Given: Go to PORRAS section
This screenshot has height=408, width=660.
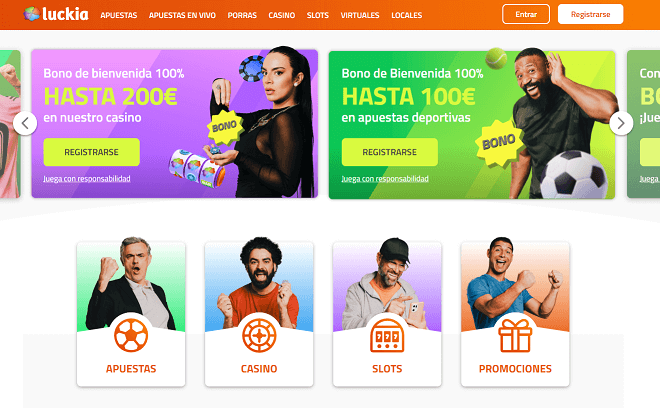Looking at the screenshot, I should tap(242, 15).
